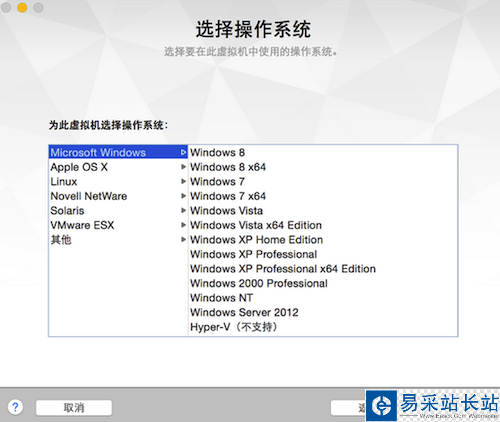Screen dimensions: 500x422
Task: Select Microsoft Windows category
Action: (x=118, y=152)
